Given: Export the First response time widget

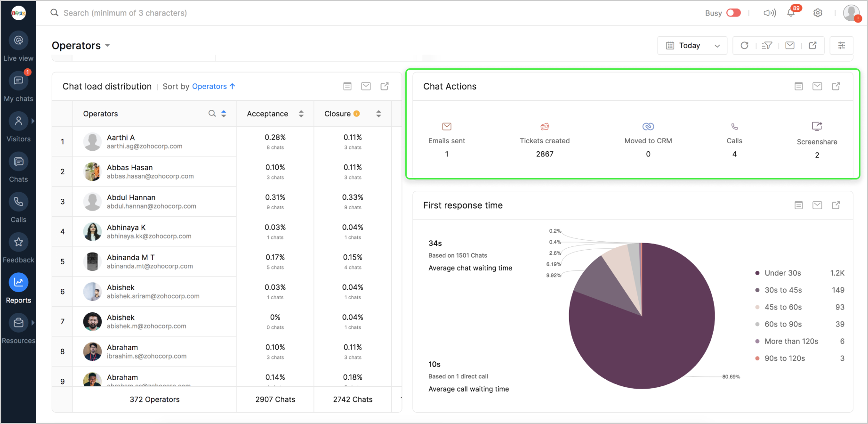Looking at the screenshot, I should 836,205.
